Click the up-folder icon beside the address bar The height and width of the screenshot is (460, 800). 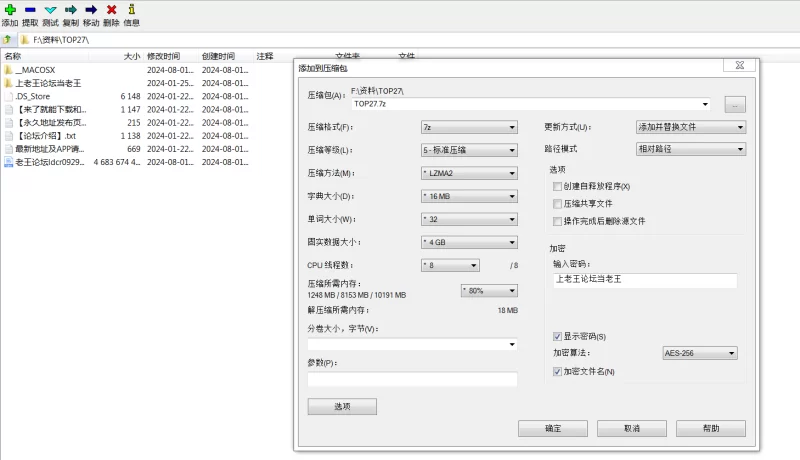coord(7,39)
